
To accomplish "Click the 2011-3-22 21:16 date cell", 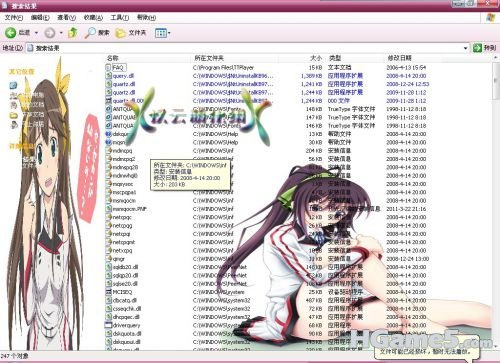I will (x=406, y=209).
